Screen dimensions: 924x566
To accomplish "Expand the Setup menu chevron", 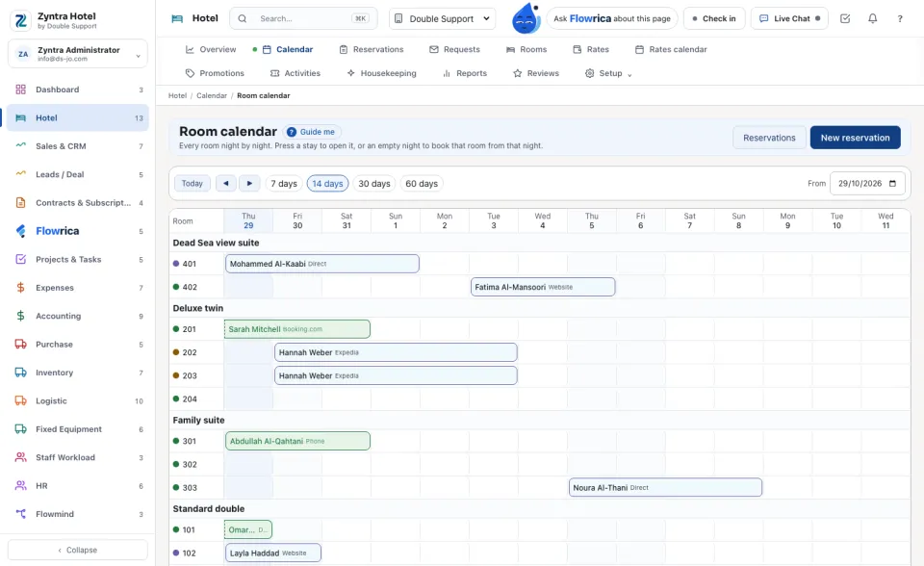I will [x=629, y=74].
